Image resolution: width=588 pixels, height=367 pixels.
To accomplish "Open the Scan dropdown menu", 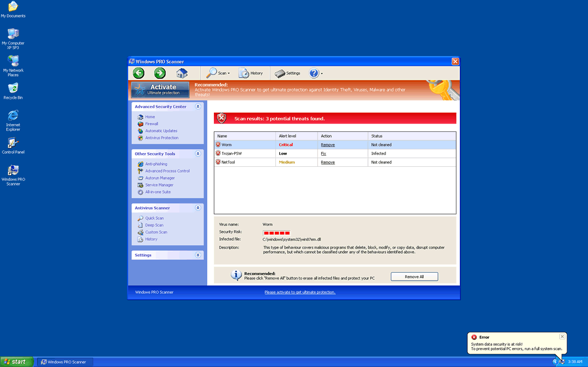I will point(219,73).
